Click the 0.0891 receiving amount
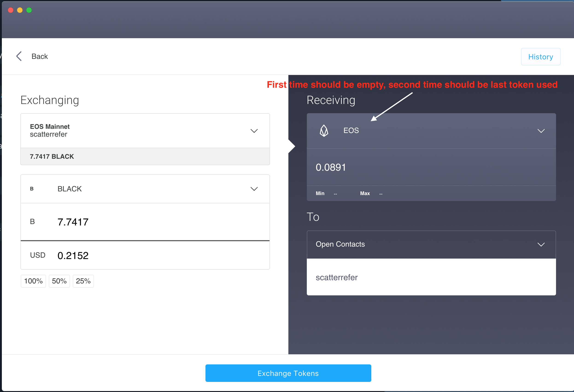This screenshot has width=574, height=392. click(x=331, y=167)
